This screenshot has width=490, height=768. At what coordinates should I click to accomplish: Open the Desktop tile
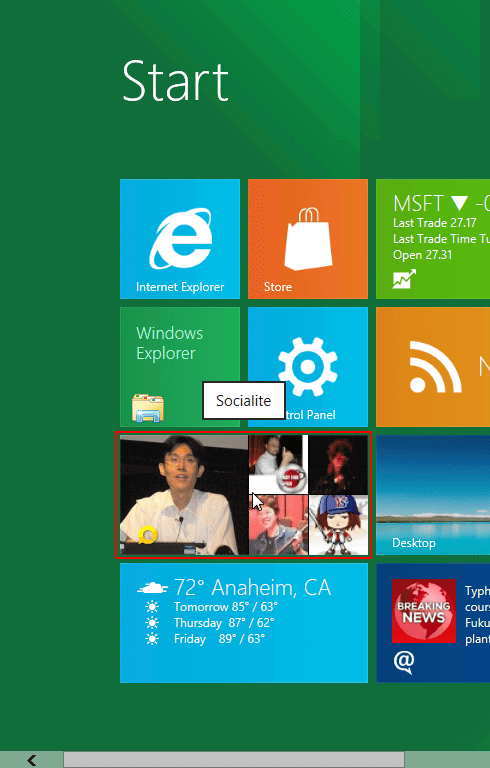433,495
